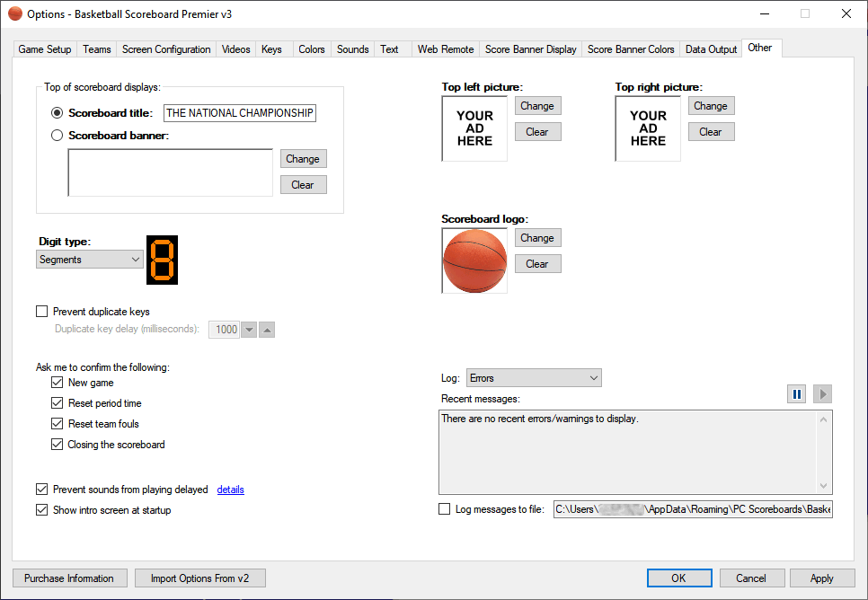Increase duplicate key delay with up arrow

[267, 330]
